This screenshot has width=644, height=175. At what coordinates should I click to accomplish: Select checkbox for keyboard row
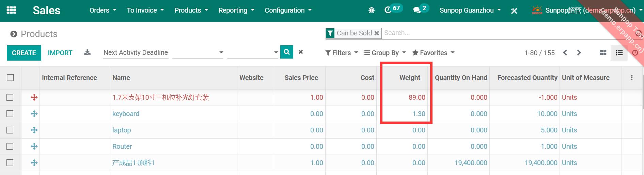pyautogui.click(x=10, y=114)
